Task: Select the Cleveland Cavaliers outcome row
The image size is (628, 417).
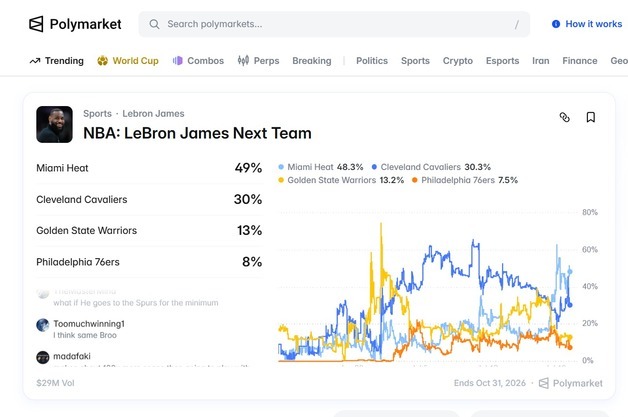Action: click(149, 199)
